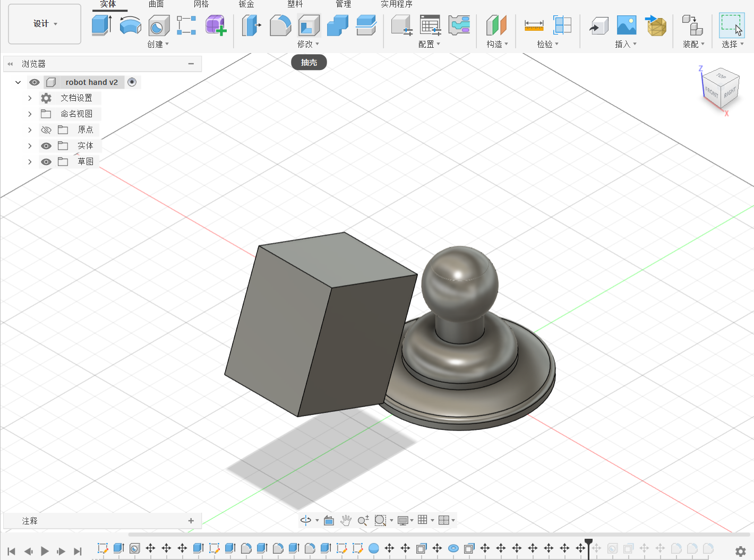This screenshot has height=560, width=754.
Task: Toggle visibility of robot hand v2 component
Action: (x=35, y=82)
